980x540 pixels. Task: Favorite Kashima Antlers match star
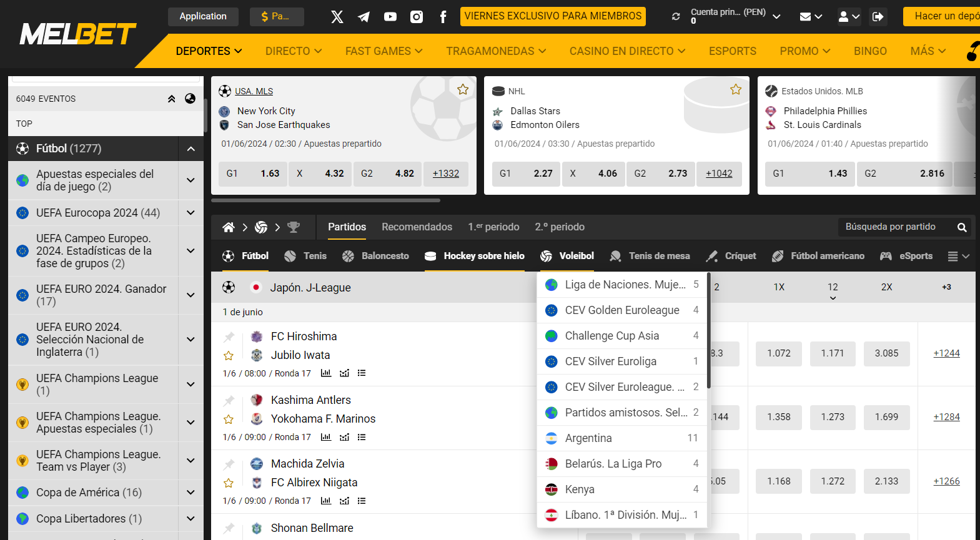[229, 420]
